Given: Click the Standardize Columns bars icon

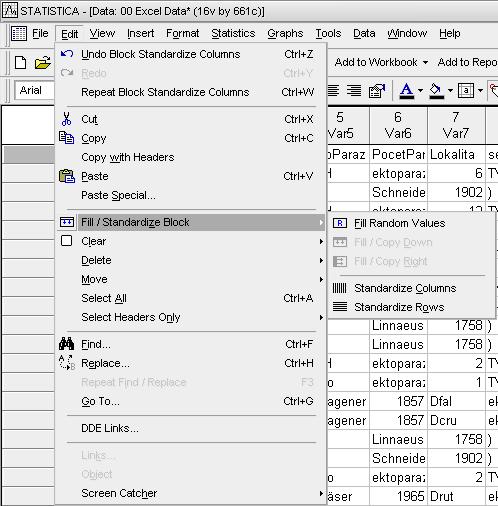Looking at the screenshot, I should tap(340, 288).
